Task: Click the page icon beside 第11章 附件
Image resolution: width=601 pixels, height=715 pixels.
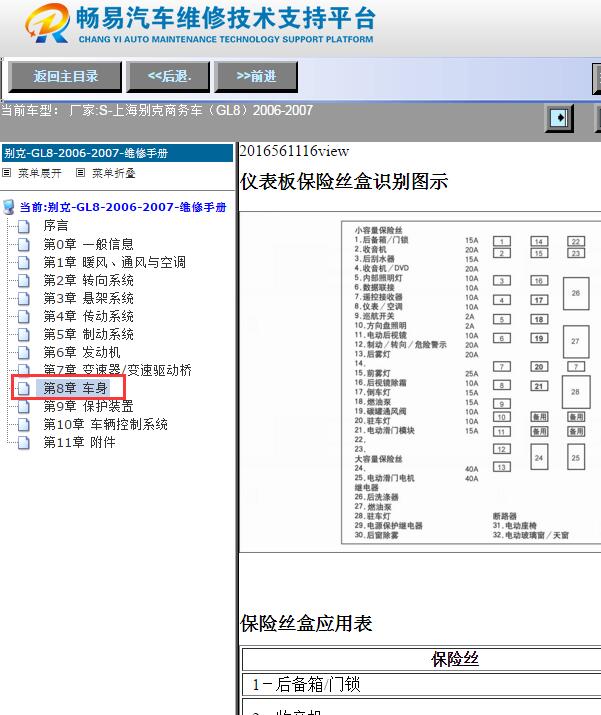Action: (24, 442)
